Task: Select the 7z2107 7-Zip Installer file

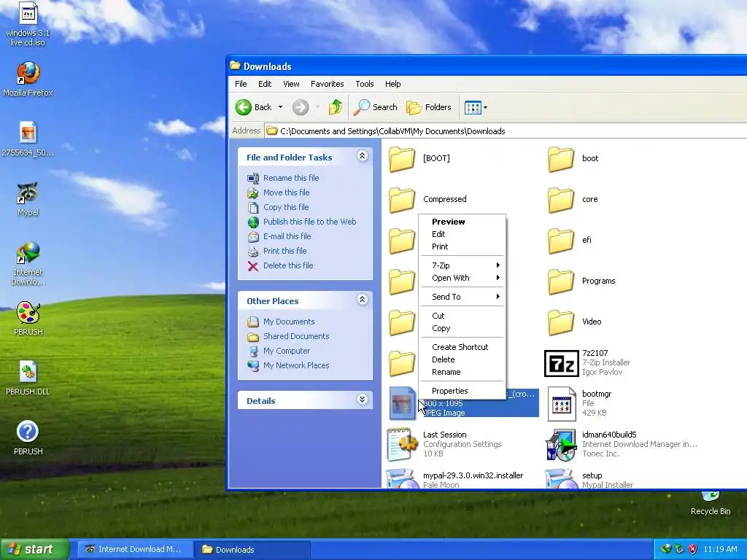Action: (x=587, y=362)
